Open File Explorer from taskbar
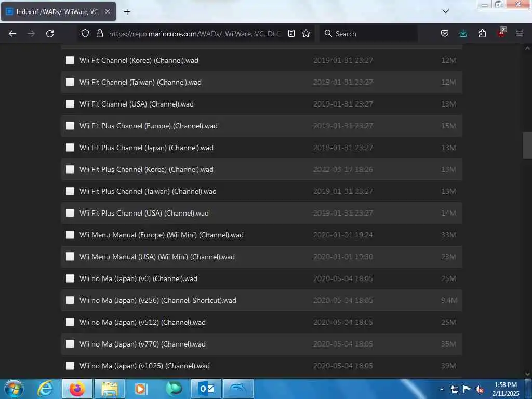532x399 pixels. (109, 389)
